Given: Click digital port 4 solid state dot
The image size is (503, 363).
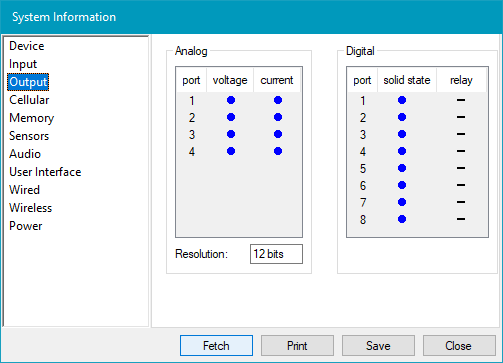Looking at the screenshot, I should (x=402, y=151).
